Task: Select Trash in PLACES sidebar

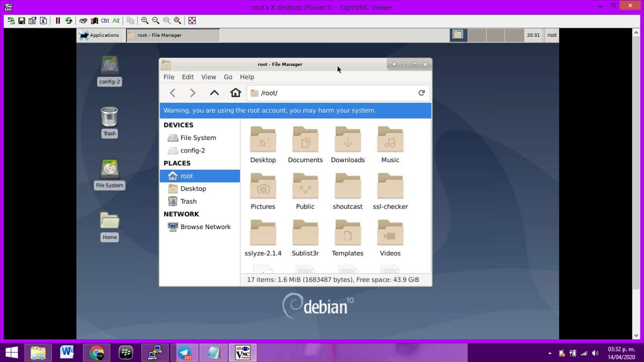Action: click(x=200, y=201)
